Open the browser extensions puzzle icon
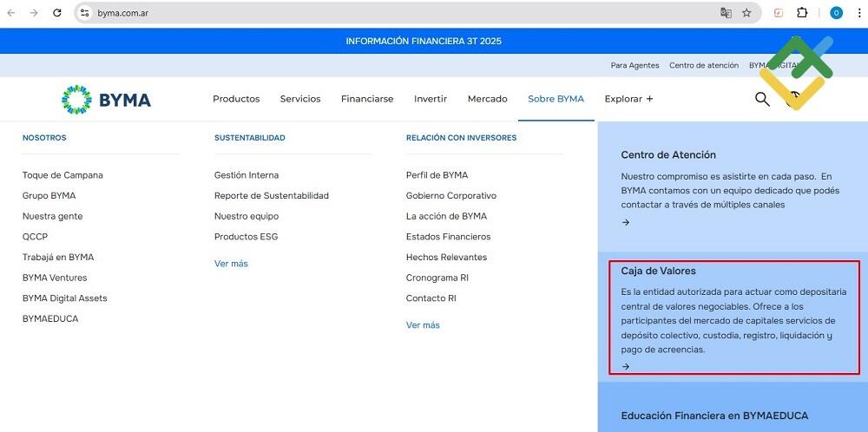The width and height of the screenshot is (868, 432). pyautogui.click(x=802, y=13)
